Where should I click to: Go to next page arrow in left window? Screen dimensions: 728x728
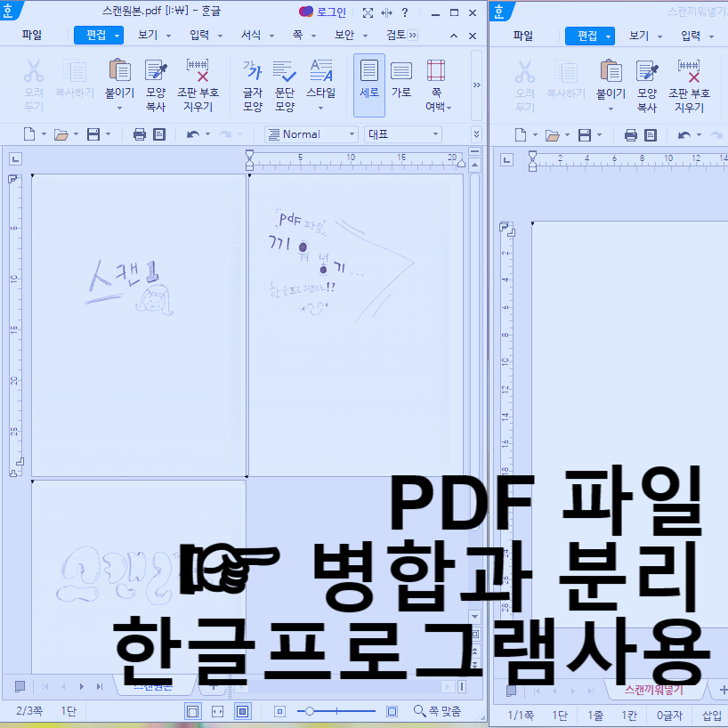coord(82,686)
